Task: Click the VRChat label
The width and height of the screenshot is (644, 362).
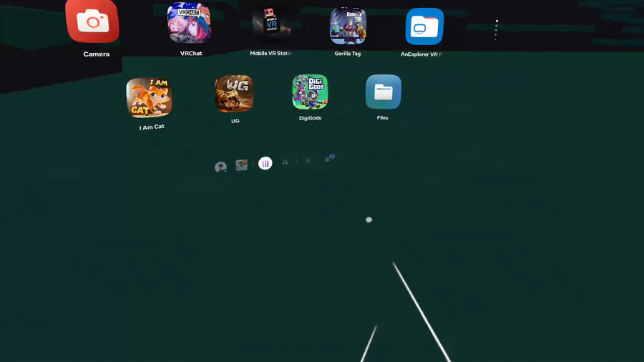Action: click(x=191, y=54)
